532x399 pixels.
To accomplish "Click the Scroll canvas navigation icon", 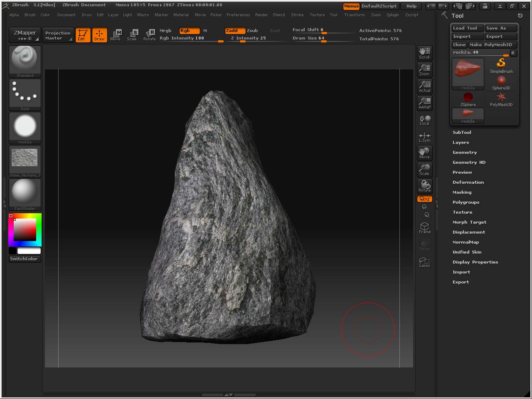I will click(x=424, y=53).
